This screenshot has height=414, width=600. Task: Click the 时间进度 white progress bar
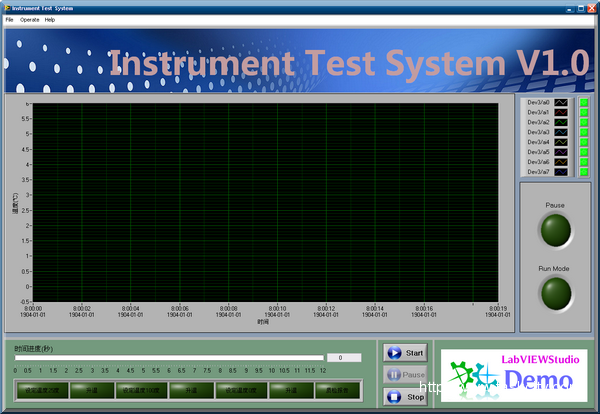pyautogui.click(x=169, y=358)
